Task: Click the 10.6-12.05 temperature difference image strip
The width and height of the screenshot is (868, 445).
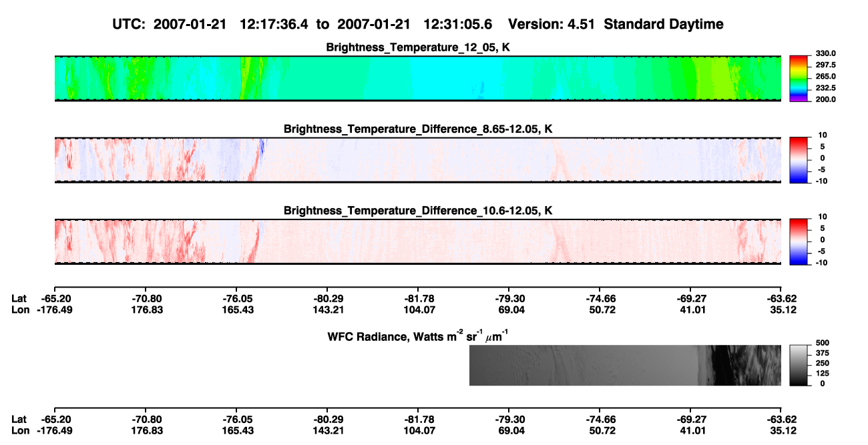Action: point(418,242)
